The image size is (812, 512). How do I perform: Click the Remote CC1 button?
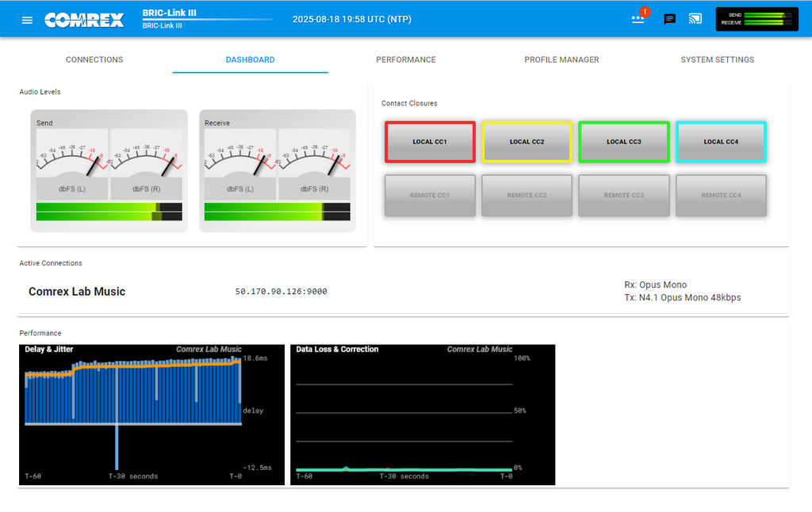[430, 195]
